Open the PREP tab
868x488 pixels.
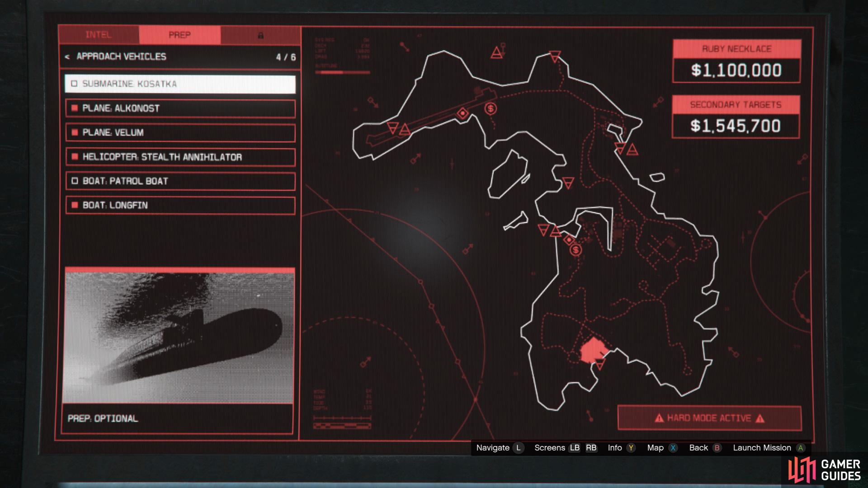click(x=179, y=35)
